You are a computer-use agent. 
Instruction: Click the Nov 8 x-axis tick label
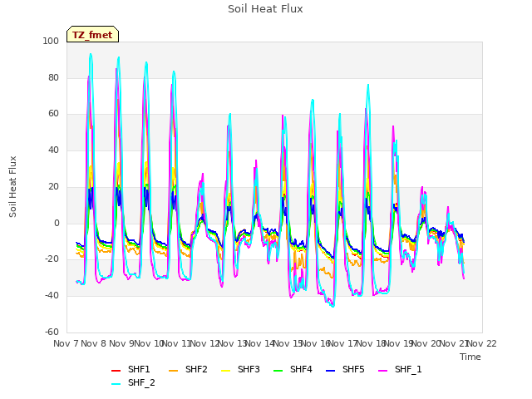pyautogui.click(x=94, y=343)
